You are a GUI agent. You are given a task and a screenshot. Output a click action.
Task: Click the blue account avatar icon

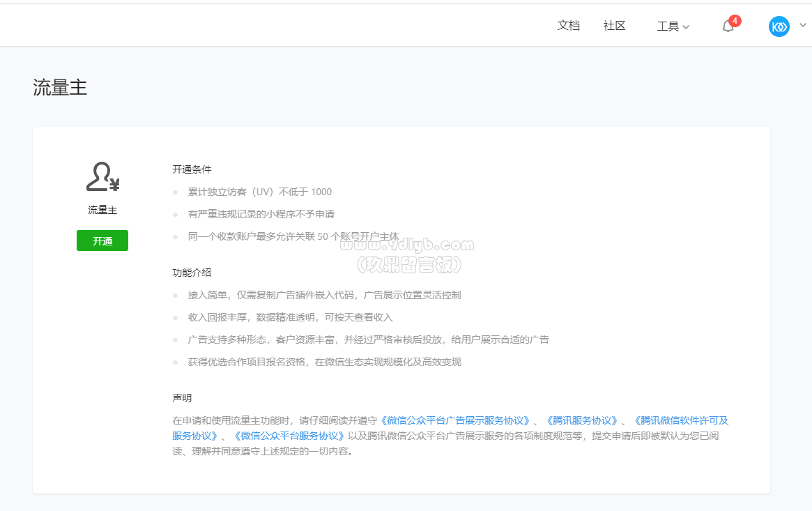[x=779, y=26]
